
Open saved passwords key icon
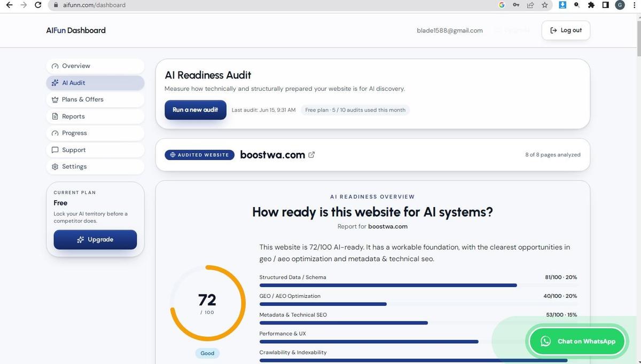pyautogui.click(x=516, y=5)
